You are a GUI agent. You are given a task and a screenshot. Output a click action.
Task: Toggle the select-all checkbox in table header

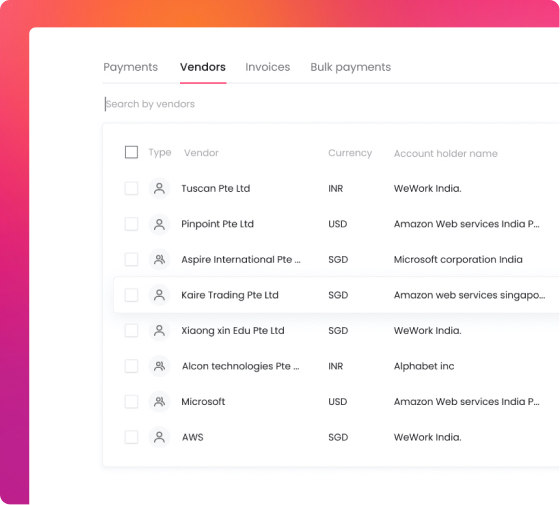[131, 152]
